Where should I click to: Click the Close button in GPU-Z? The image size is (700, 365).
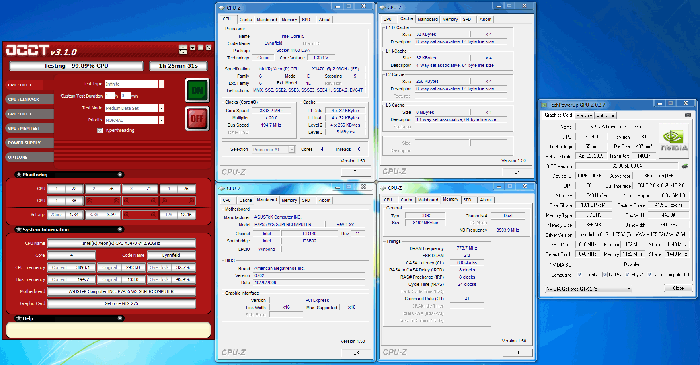tap(678, 288)
